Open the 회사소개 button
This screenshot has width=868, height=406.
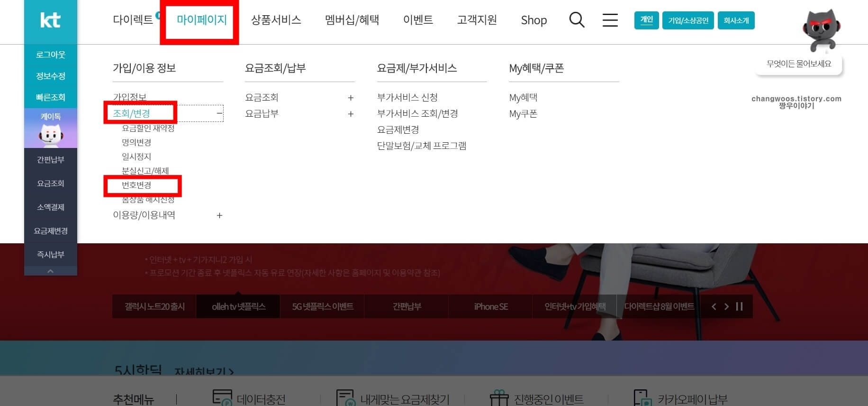point(736,20)
